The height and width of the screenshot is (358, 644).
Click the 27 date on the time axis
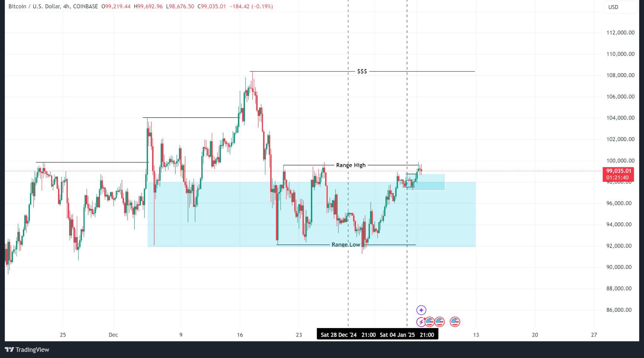(594, 335)
